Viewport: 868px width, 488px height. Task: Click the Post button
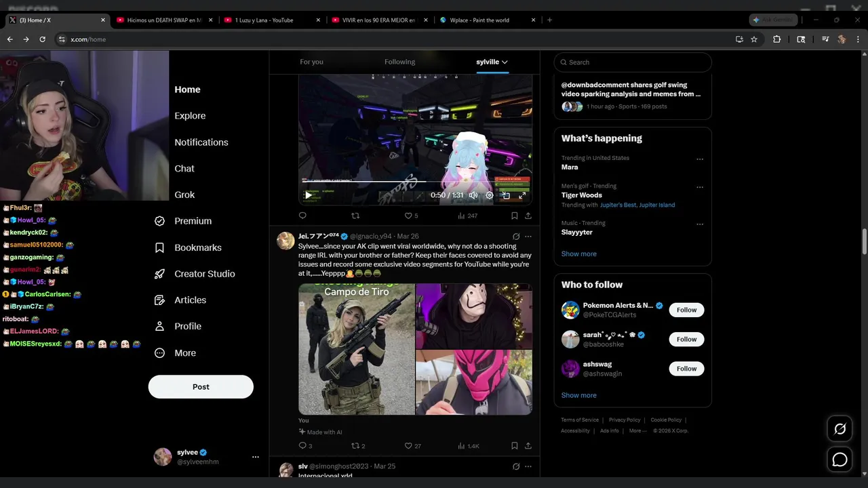[201, 387]
